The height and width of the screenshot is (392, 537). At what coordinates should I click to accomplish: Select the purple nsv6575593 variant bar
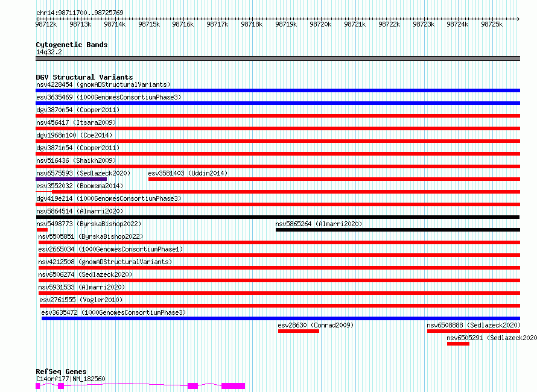pos(71,179)
